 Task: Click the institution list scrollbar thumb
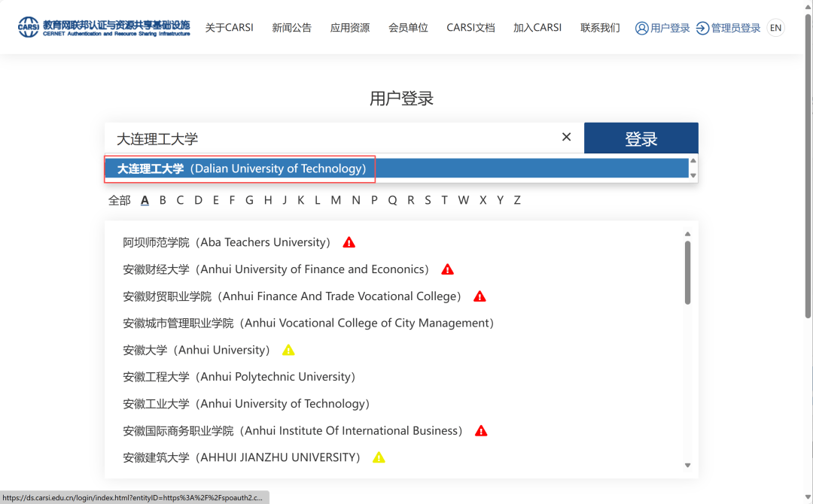[x=687, y=272]
